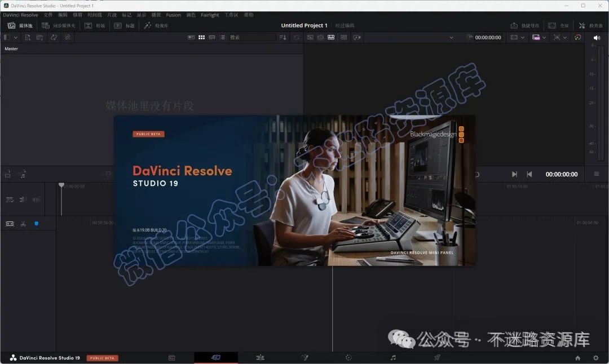This screenshot has height=364, width=609.
Task: Open the 标题 titles panel
Action: click(124, 25)
